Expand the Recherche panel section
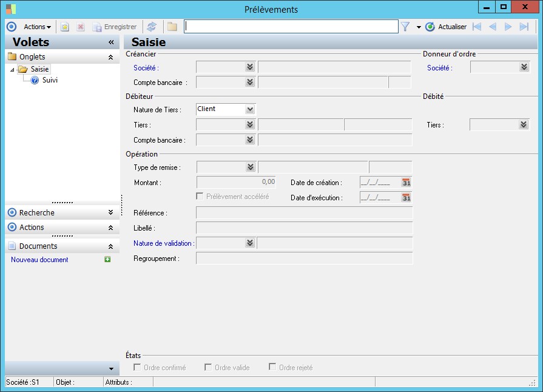543x392 pixels. point(110,213)
